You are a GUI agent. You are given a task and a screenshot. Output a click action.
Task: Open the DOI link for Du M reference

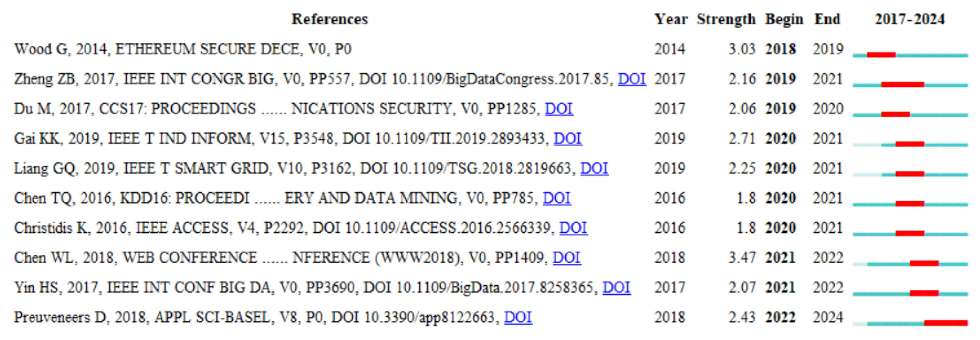click(x=558, y=109)
